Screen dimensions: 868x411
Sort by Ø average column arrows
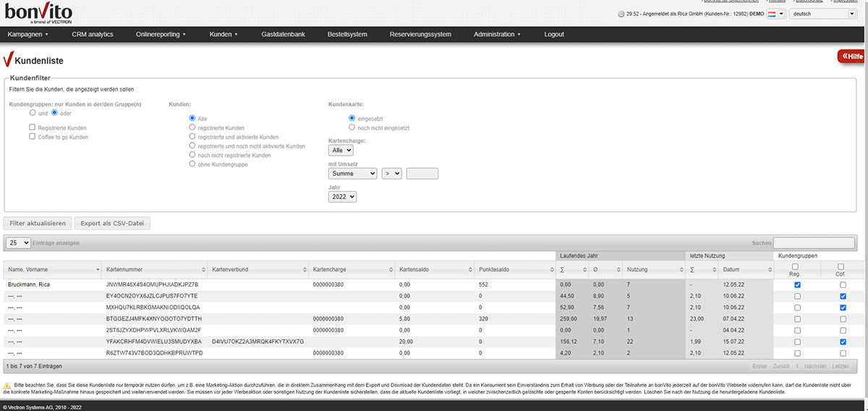point(618,270)
